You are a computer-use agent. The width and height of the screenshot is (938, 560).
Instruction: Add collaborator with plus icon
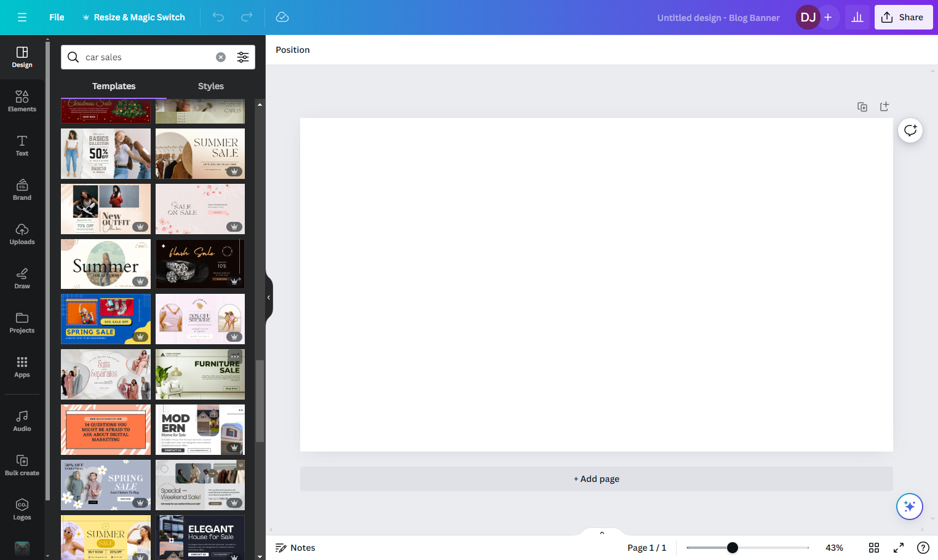828,17
